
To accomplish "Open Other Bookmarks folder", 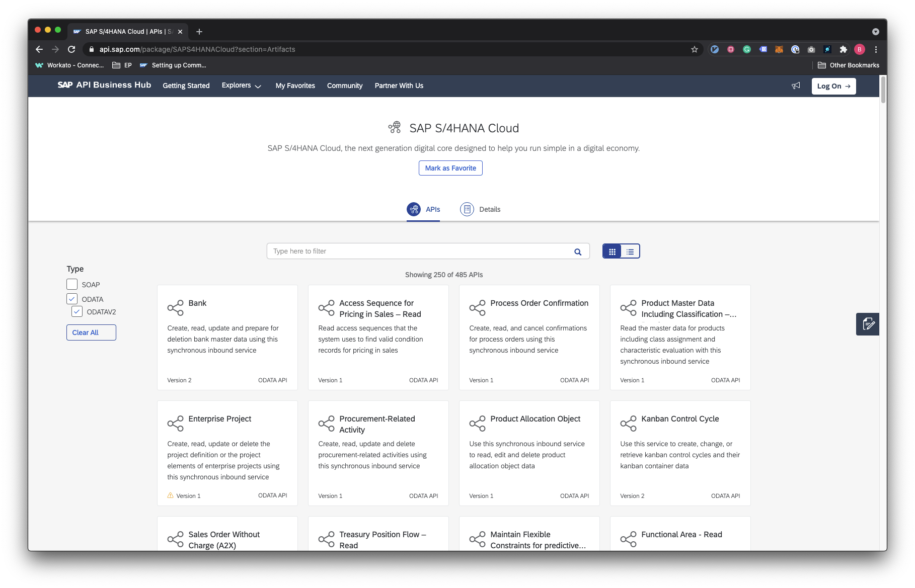I will click(x=849, y=65).
